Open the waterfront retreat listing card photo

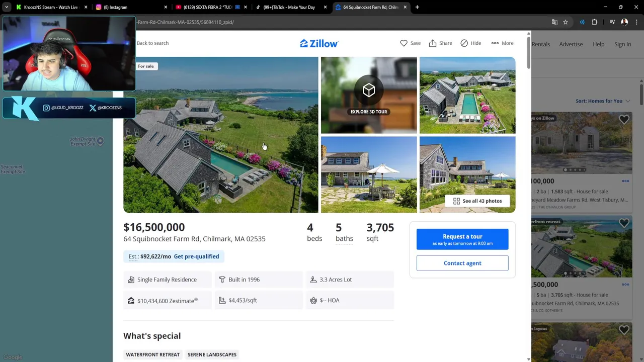(582, 246)
